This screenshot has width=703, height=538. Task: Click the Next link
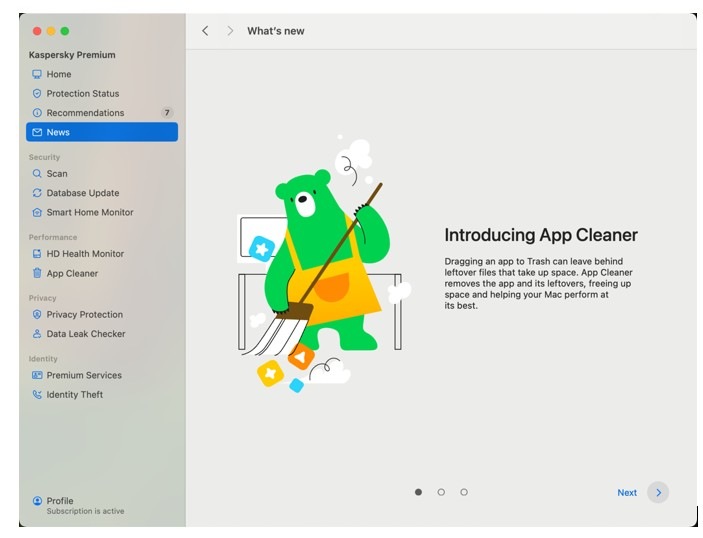[627, 492]
